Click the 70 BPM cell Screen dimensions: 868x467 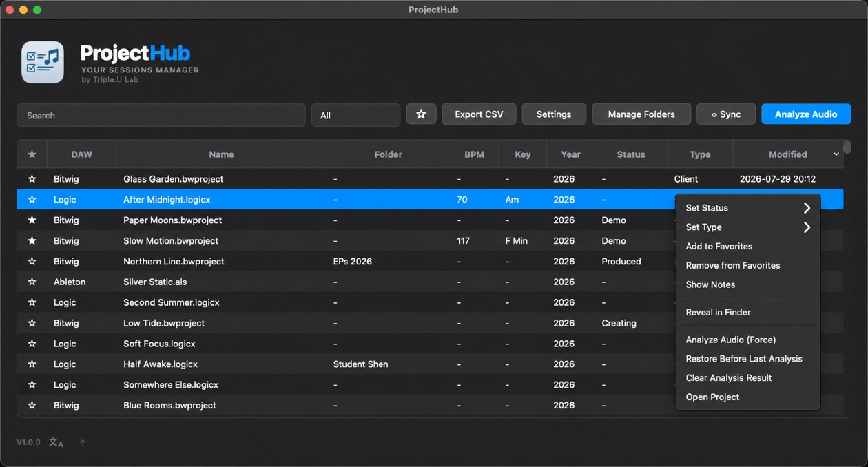coord(462,200)
